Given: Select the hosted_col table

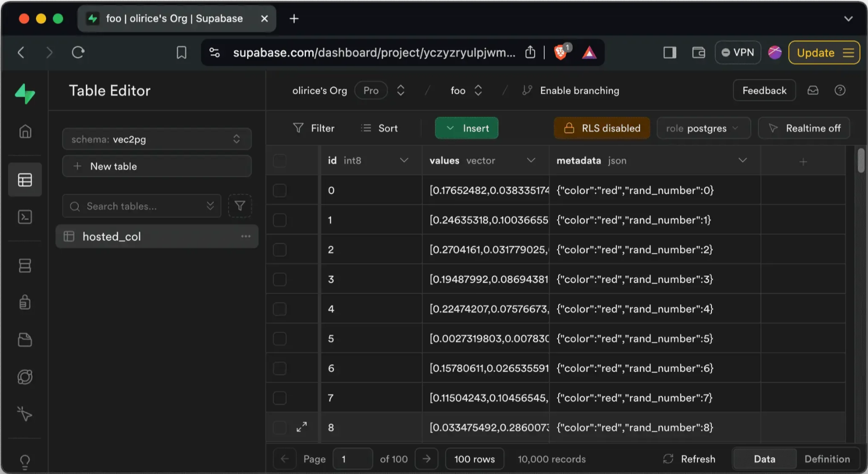Looking at the screenshot, I should 157,236.
